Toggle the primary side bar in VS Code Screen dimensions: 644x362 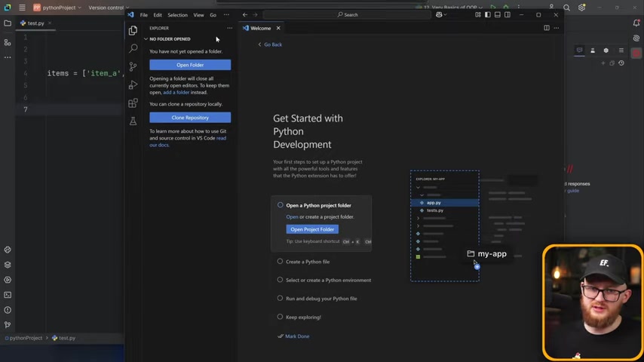click(487, 15)
